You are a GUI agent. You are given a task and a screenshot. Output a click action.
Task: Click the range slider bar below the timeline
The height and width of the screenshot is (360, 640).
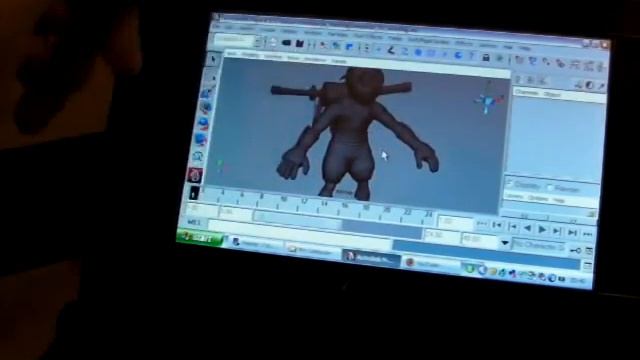[297, 219]
